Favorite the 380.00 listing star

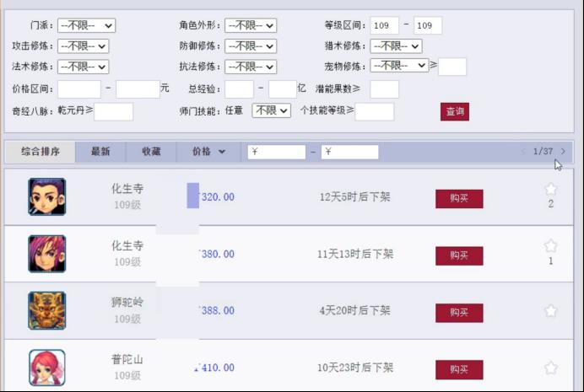pos(550,246)
